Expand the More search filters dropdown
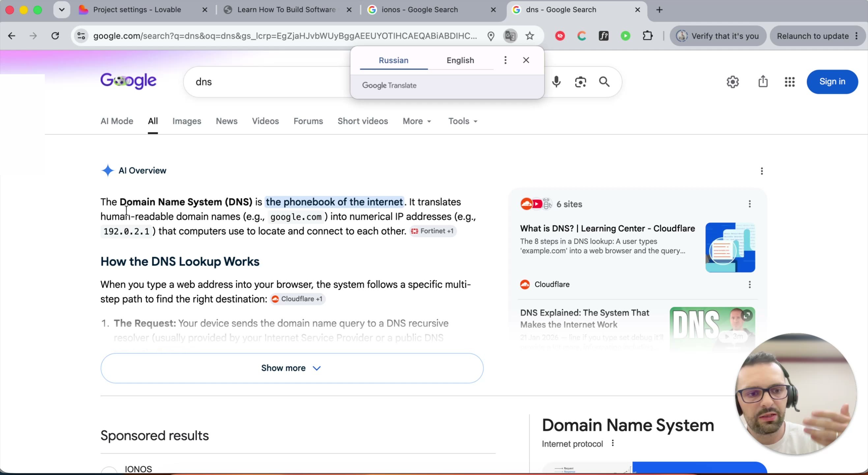 417,121
